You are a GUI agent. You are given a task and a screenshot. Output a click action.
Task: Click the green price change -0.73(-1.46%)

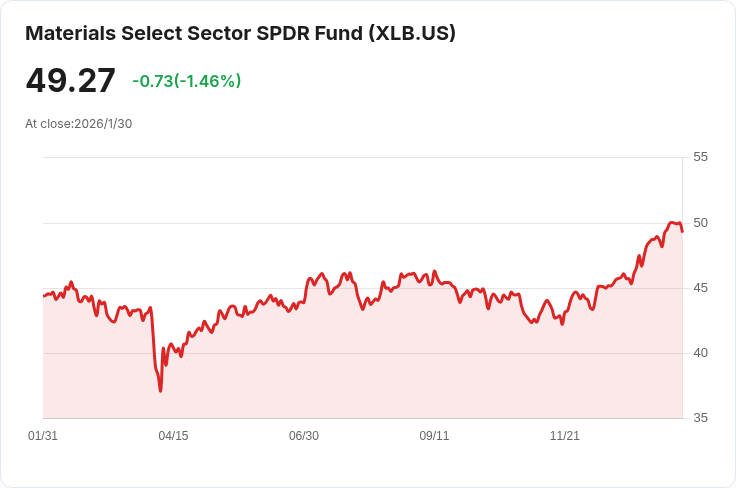pos(186,81)
